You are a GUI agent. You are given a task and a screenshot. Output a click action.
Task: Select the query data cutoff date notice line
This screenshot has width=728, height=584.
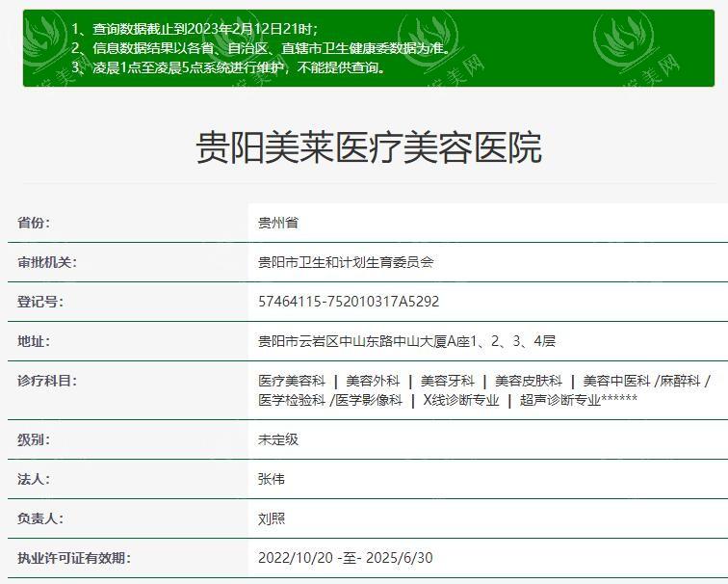click(195, 29)
